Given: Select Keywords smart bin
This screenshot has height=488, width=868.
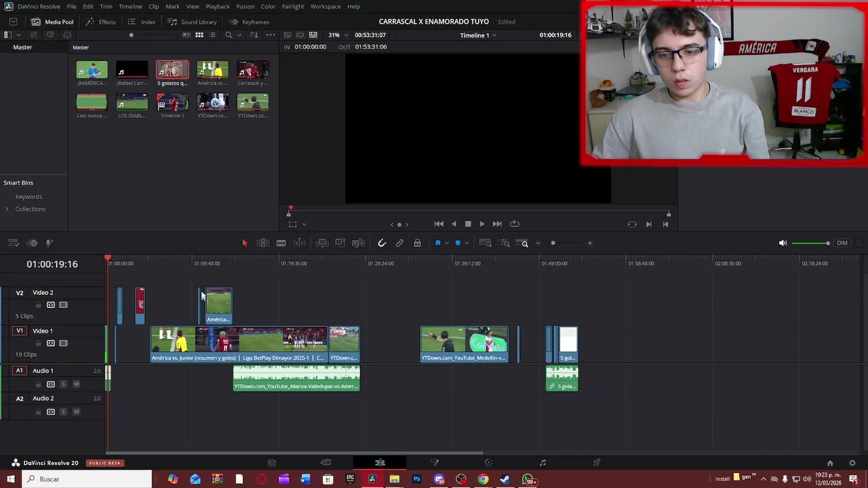Looking at the screenshot, I should click(x=28, y=197).
